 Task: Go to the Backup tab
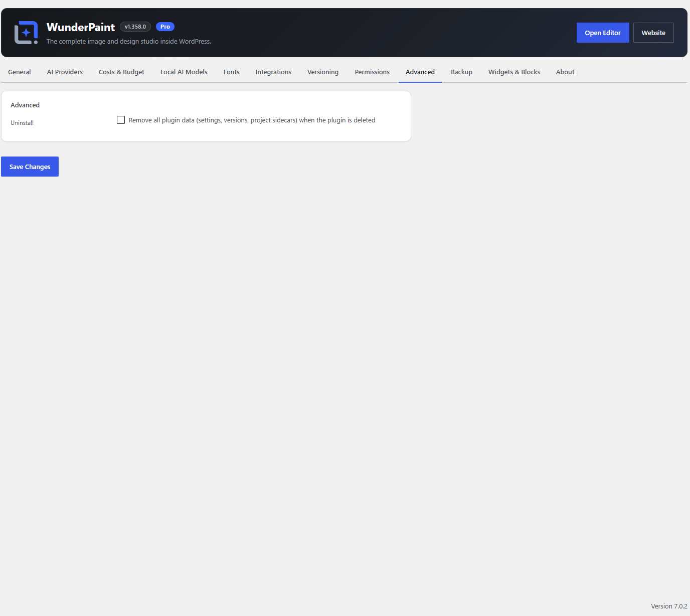pyautogui.click(x=461, y=72)
